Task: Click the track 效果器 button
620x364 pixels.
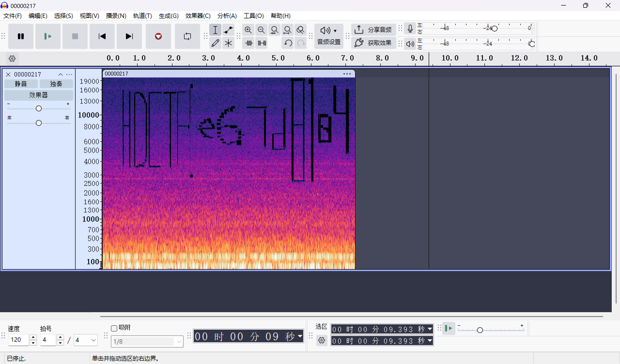Action: pos(38,95)
